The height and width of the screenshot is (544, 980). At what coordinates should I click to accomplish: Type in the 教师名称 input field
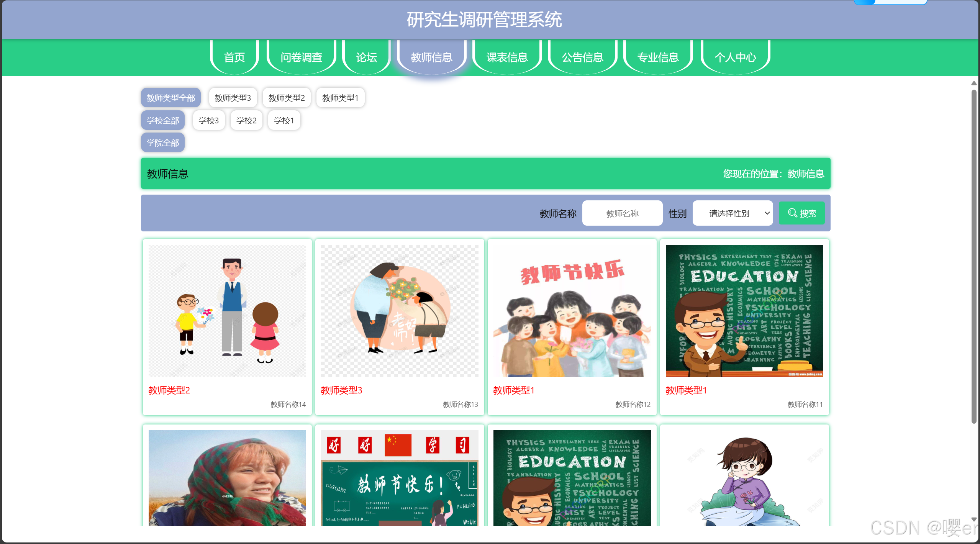coord(622,213)
